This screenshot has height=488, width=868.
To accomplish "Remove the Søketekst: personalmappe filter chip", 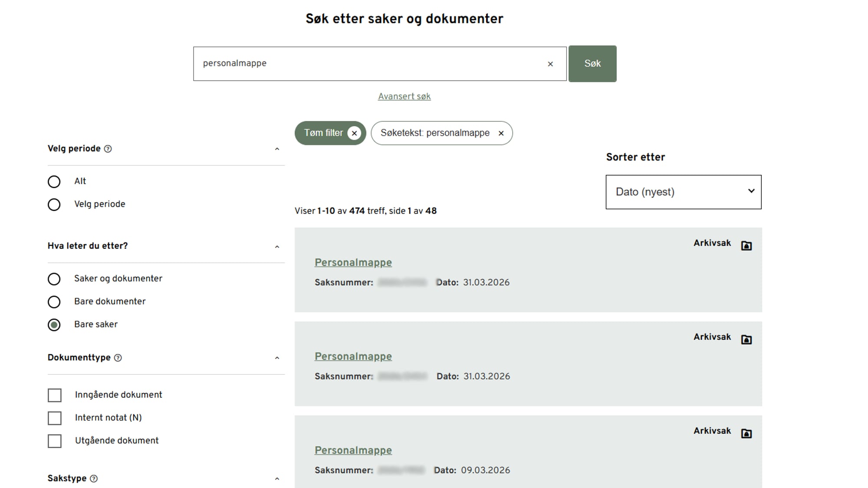I will [x=501, y=133].
